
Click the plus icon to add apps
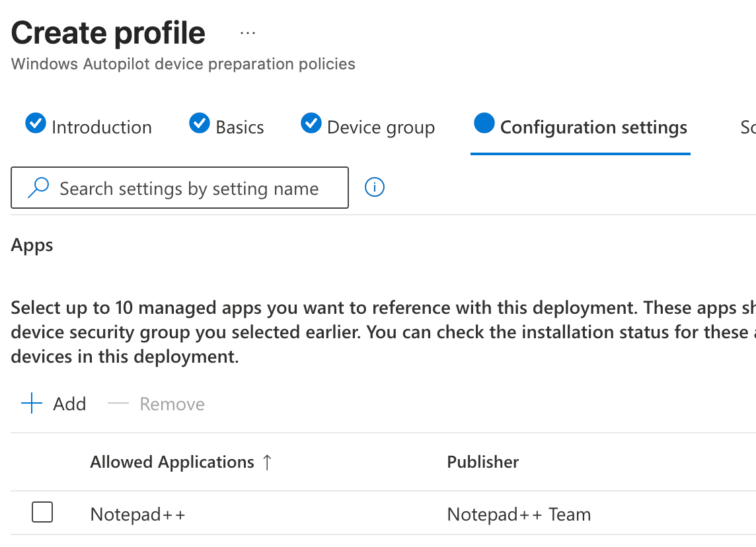(32, 404)
